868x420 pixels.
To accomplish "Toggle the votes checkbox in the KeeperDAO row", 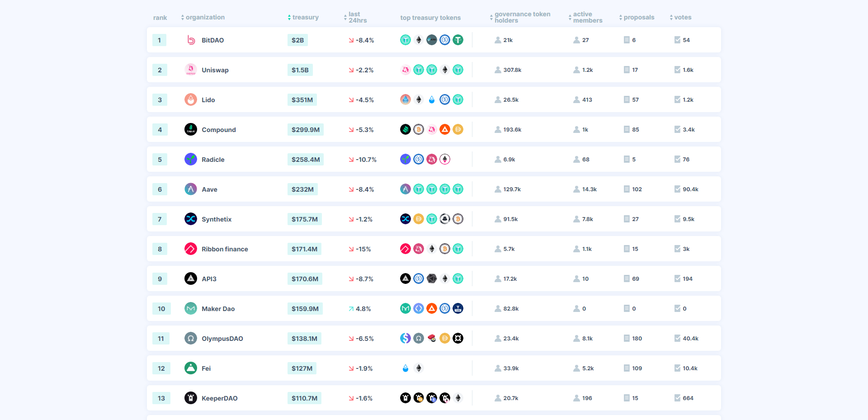I will (x=677, y=398).
